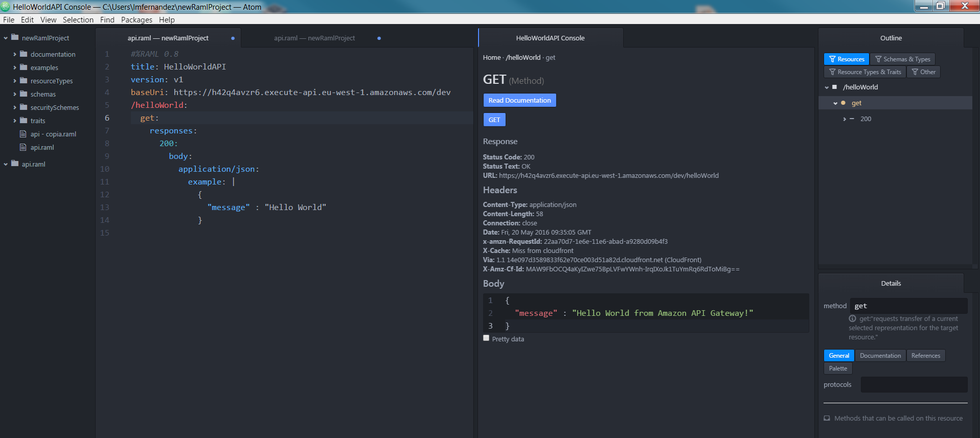The height and width of the screenshot is (438, 980).
Task: Expand the traits folder
Action: click(x=14, y=120)
